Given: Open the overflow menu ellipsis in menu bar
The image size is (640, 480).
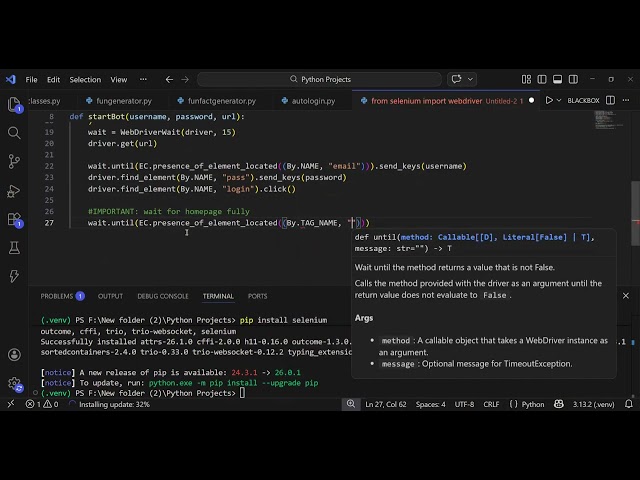Looking at the screenshot, I should tap(143, 80).
